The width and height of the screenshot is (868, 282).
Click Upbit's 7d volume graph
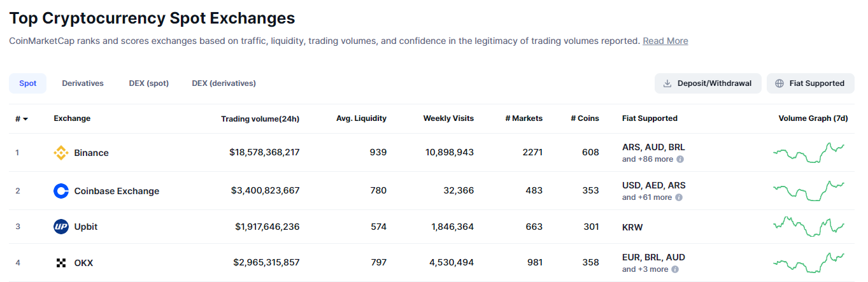coord(809,227)
